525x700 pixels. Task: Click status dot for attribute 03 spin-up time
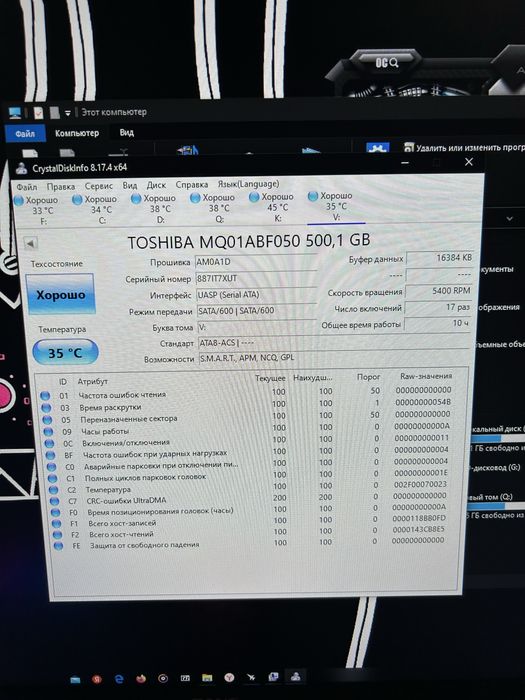click(46, 408)
